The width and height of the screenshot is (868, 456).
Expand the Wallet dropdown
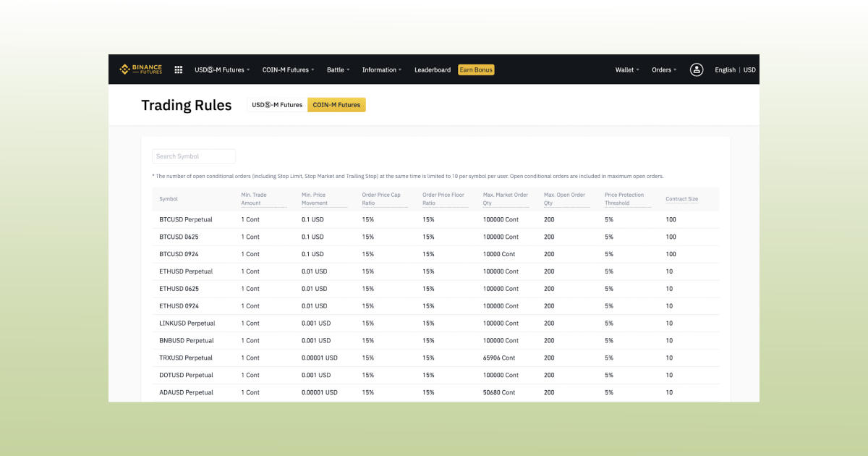click(626, 69)
